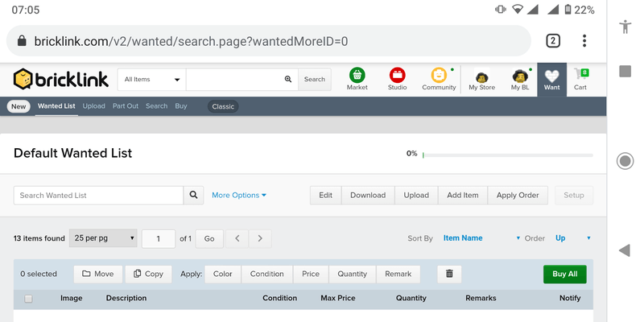
Task: Click the Edit button
Action: tap(326, 195)
